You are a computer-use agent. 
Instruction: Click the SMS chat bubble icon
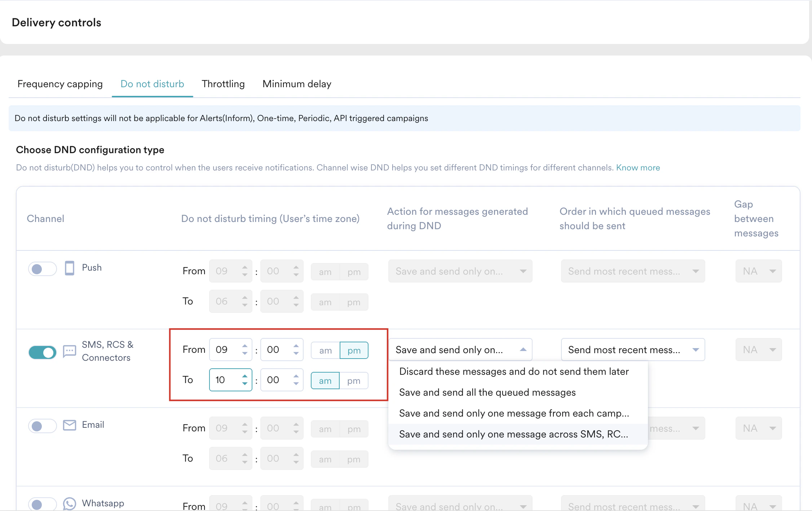(x=69, y=351)
